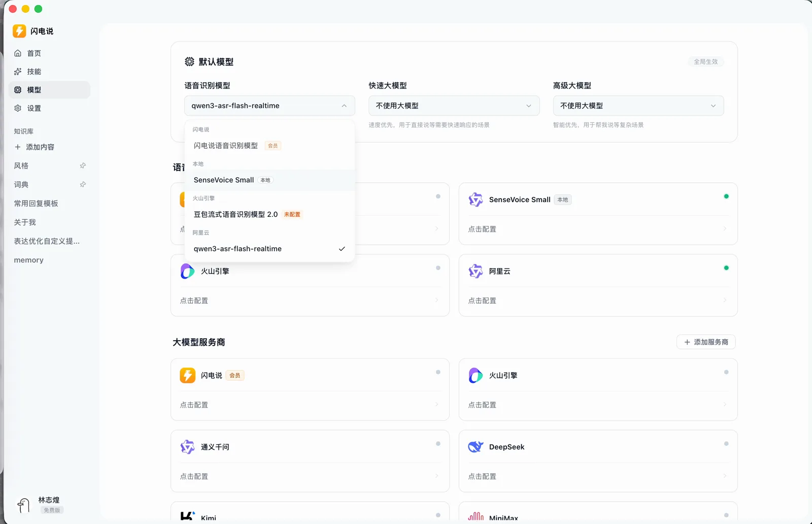The width and height of the screenshot is (812, 524).
Task: Click 添加内容 under 知识库
Action: (x=40, y=147)
